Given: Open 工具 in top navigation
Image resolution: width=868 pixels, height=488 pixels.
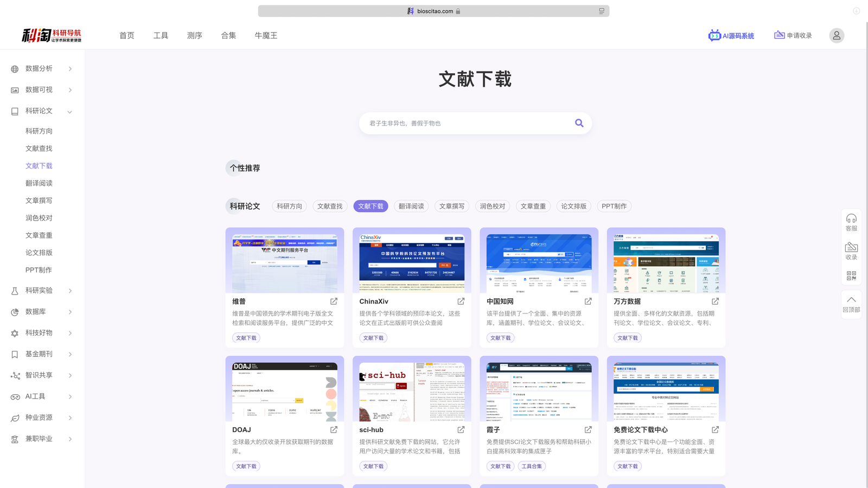Looking at the screenshot, I should (x=161, y=35).
